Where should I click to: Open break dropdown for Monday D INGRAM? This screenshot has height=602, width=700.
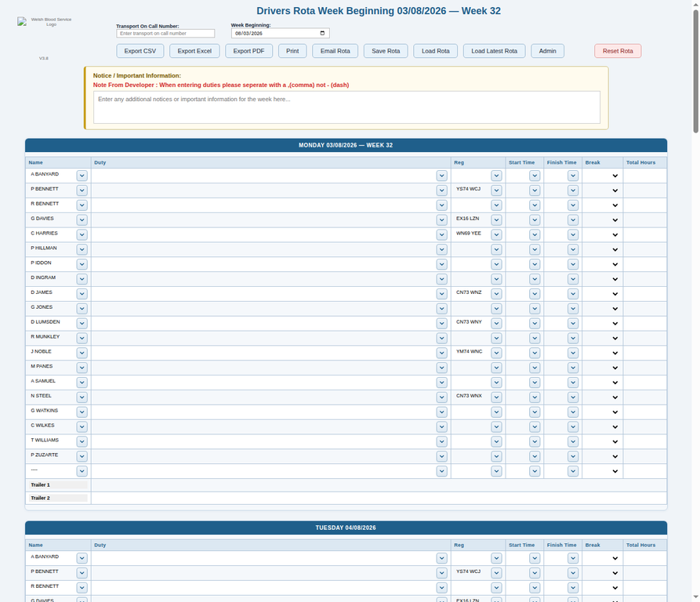point(615,279)
